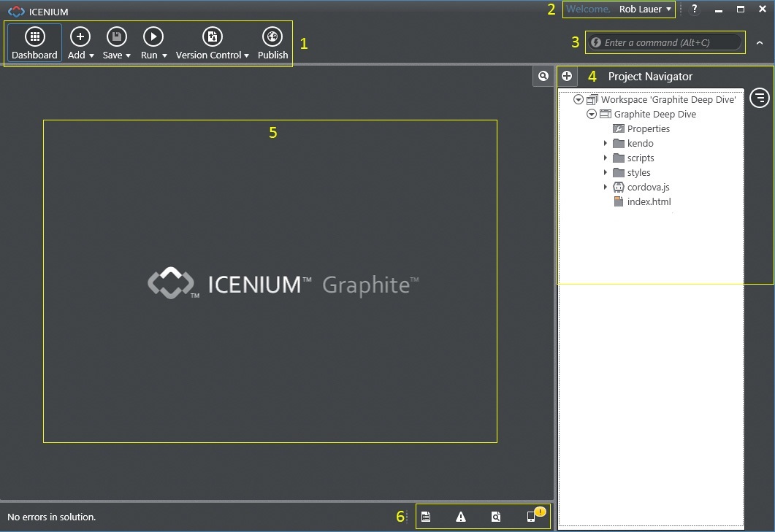Minimize the Icenium window
775x532 pixels.
719,10
